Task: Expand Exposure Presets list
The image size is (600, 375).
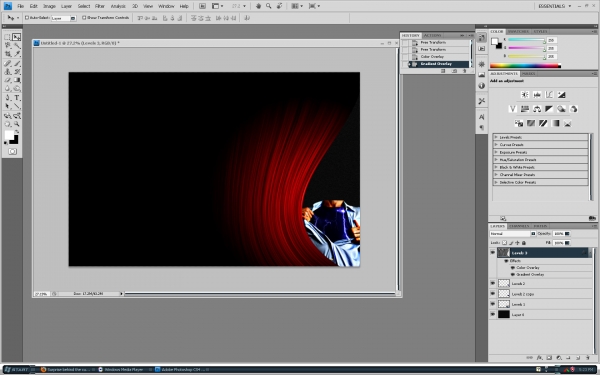Action: tap(496, 152)
